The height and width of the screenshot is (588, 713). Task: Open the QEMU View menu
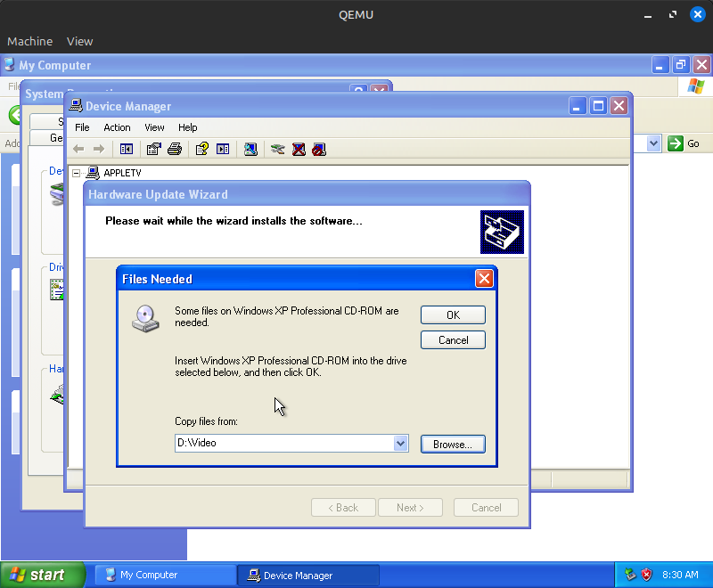79,41
